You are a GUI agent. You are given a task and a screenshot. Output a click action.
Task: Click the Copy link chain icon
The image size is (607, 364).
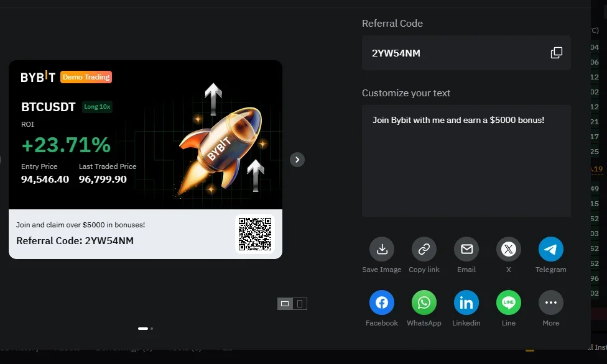[424, 249]
